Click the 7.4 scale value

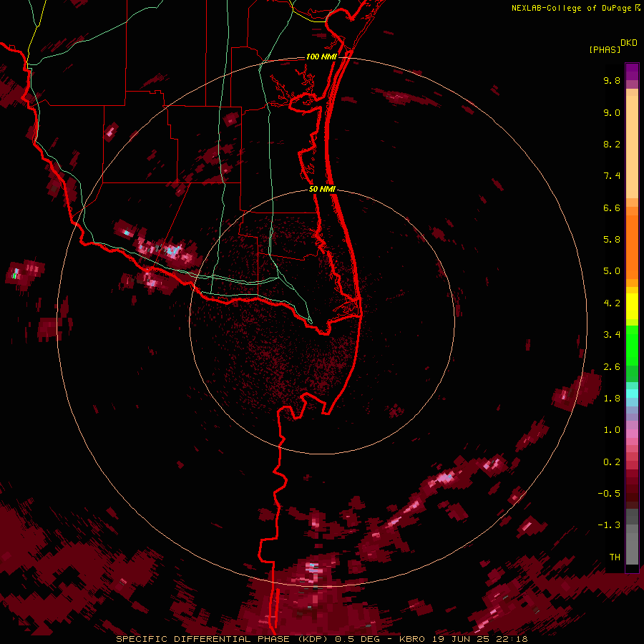pyautogui.click(x=612, y=176)
